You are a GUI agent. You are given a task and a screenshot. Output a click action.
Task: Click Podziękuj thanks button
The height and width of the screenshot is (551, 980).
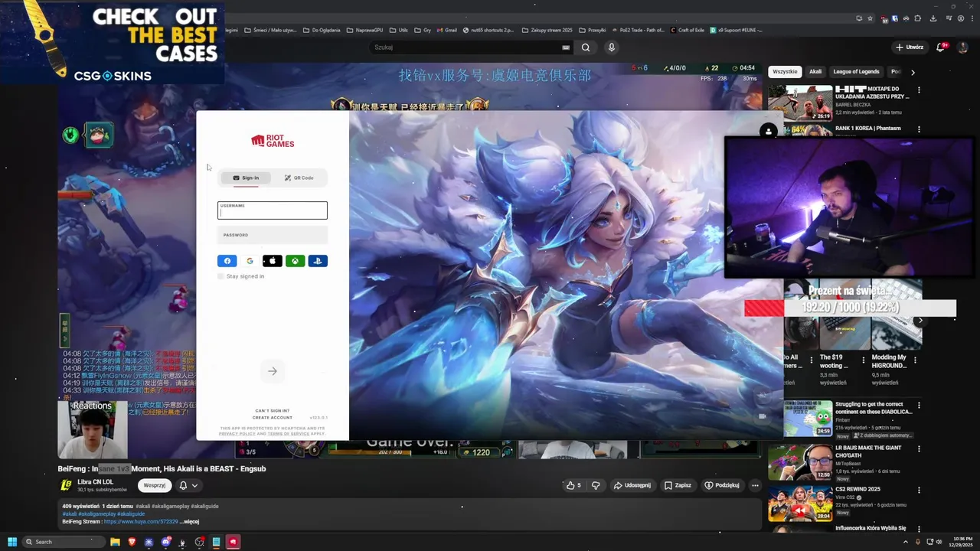click(x=722, y=485)
